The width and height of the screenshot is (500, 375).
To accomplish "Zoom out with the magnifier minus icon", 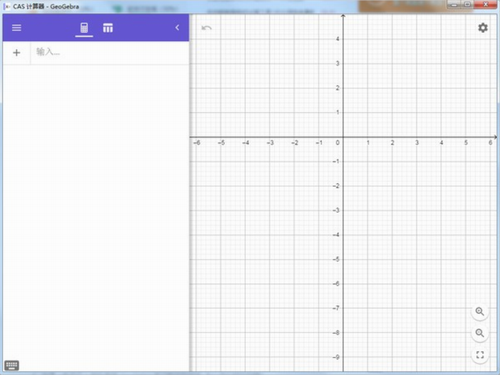I will (480, 333).
